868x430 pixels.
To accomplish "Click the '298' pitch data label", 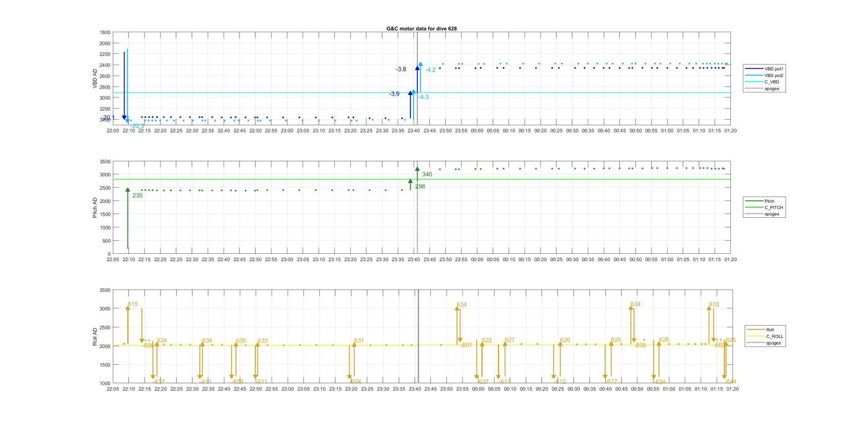I will click(420, 187).
